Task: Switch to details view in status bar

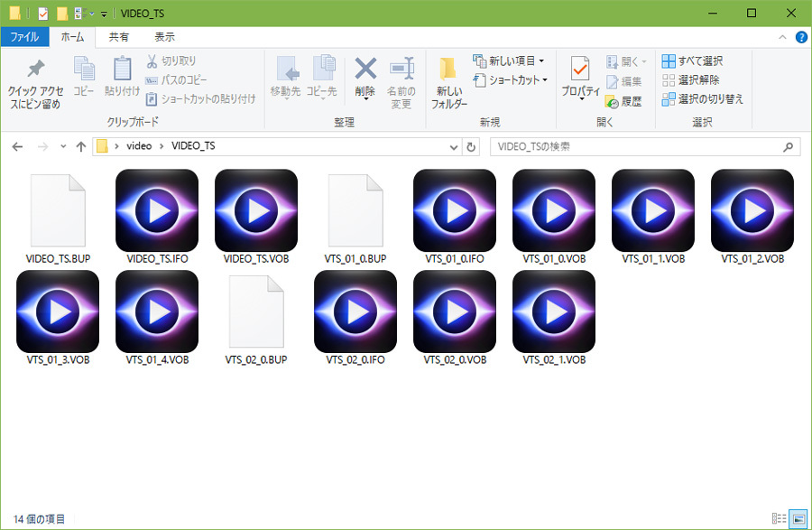Action: tap(778, 518)
